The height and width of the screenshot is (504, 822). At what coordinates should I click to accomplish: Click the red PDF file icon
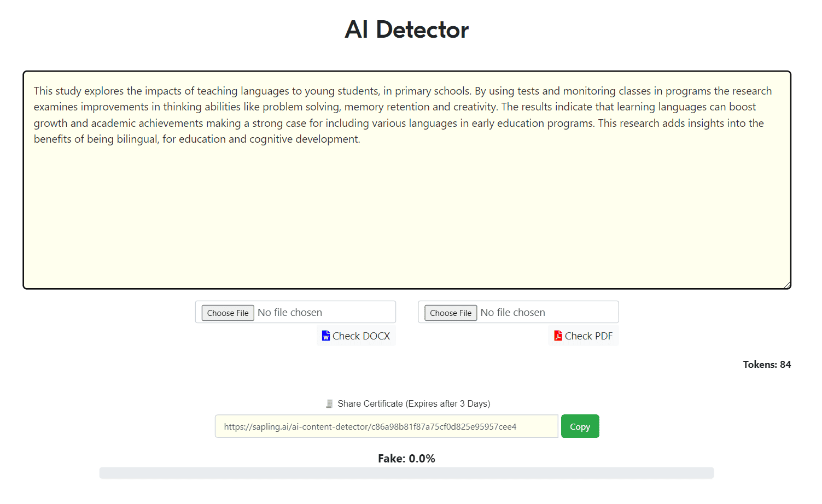point(558,336)
